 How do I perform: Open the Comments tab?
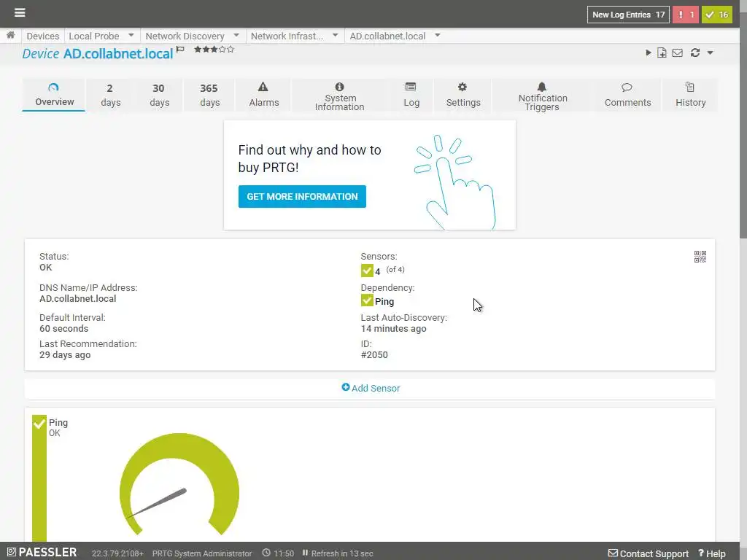[x=627, y=95]
